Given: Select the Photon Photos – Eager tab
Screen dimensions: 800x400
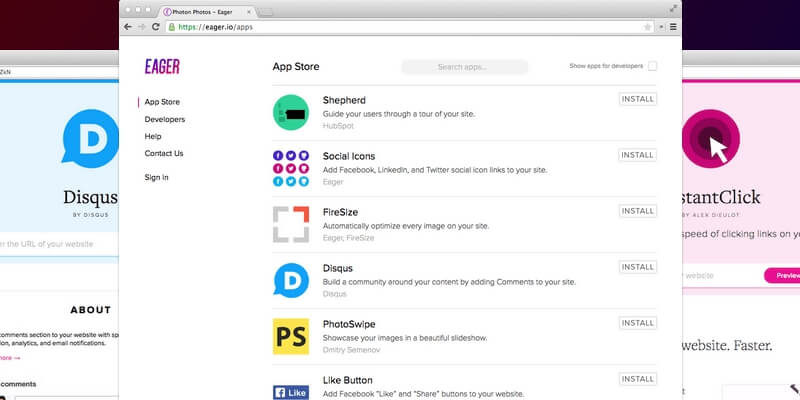Looking at the screenshot, I should click(190, 9).
